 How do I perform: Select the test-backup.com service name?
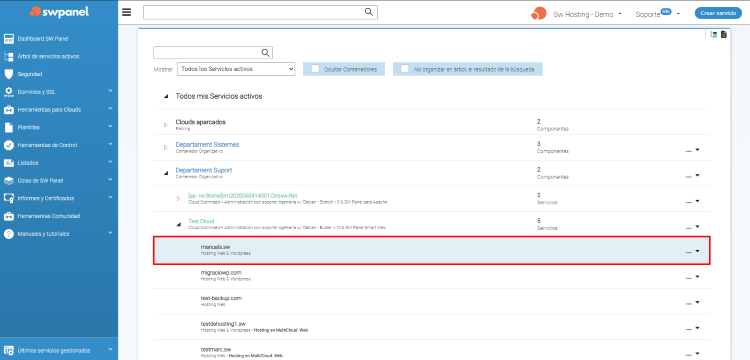tap(221, 298)
